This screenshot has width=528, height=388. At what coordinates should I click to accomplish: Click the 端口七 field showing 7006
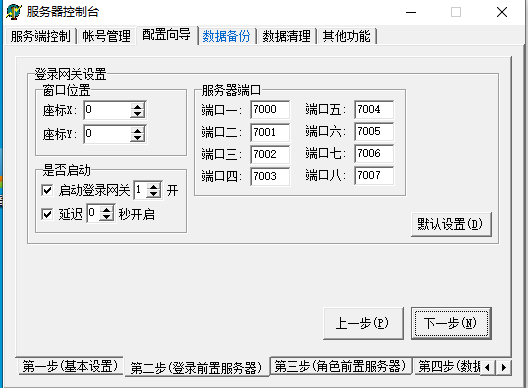pyautogui.click(x=374, y=154)
